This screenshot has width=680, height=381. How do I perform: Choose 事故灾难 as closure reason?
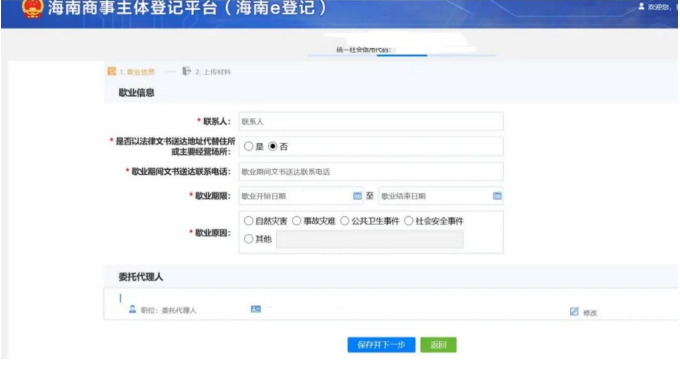click(x=297, y=221)
